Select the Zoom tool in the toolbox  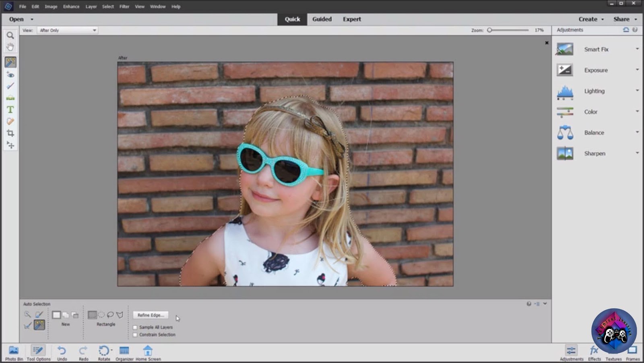10,35
